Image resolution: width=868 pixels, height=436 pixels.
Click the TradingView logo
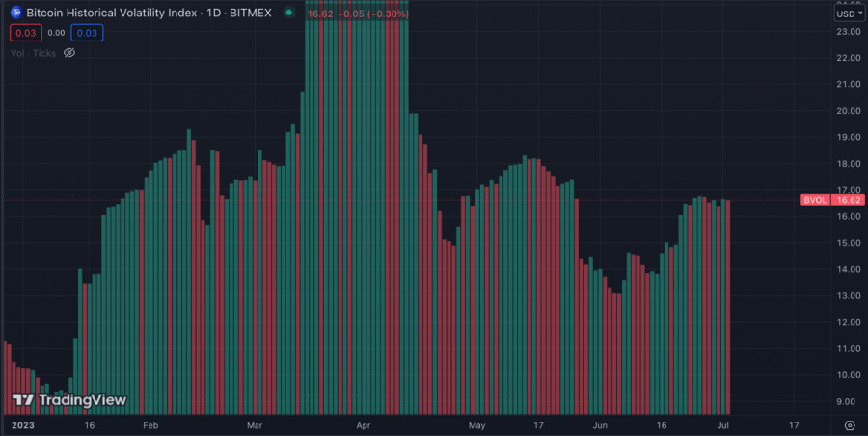click(68, 399)
